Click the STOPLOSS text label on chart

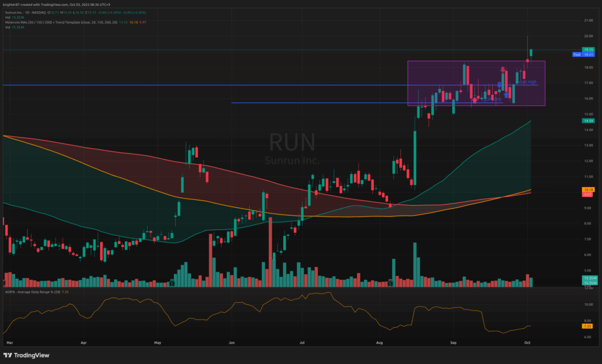tap(493, 99)
